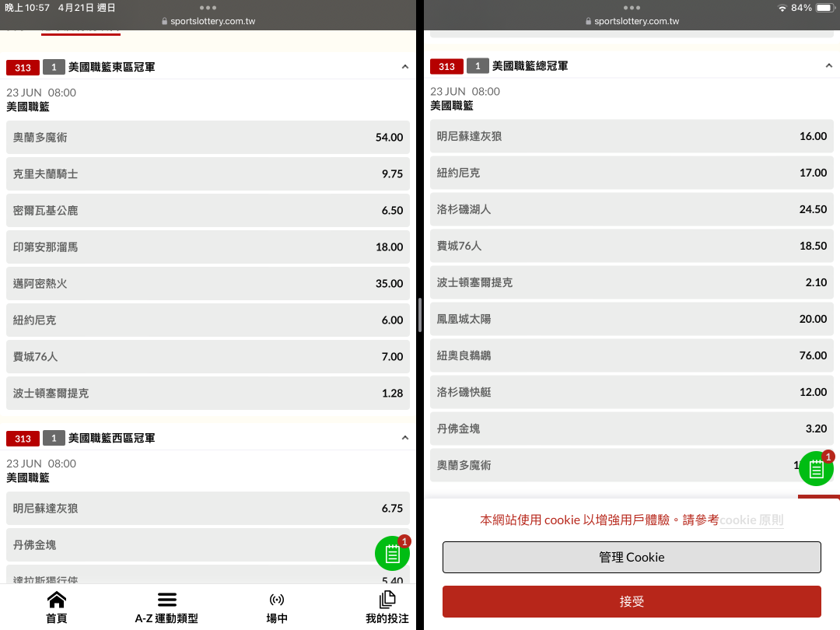840x630 pixels.
Task: Tap right window sportslottery.com.tw address bar
Action: (632, 22)
